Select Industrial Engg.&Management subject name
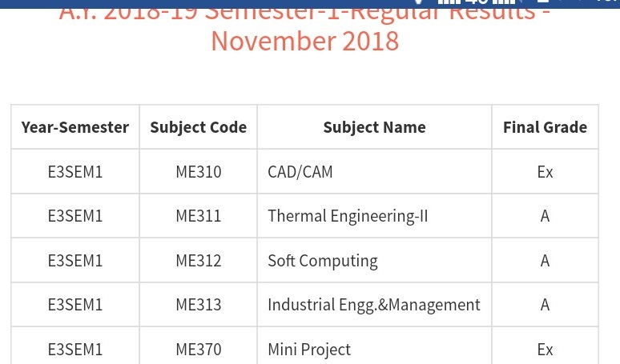Screen dimensions: 620x364 tap(374, 305)
